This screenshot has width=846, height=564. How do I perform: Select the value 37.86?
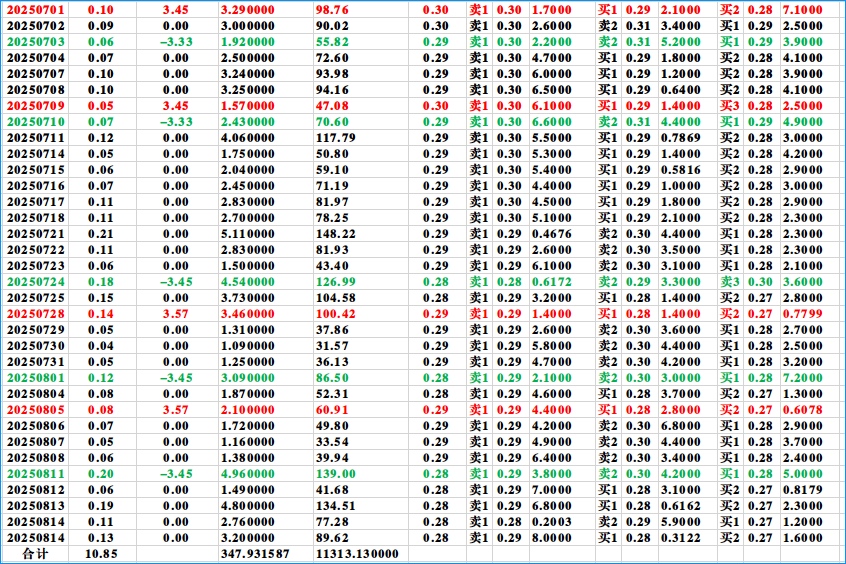(332, 330)
